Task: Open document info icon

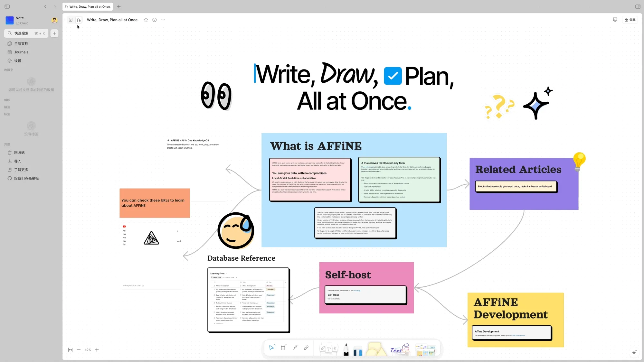Action: (155, 20)
